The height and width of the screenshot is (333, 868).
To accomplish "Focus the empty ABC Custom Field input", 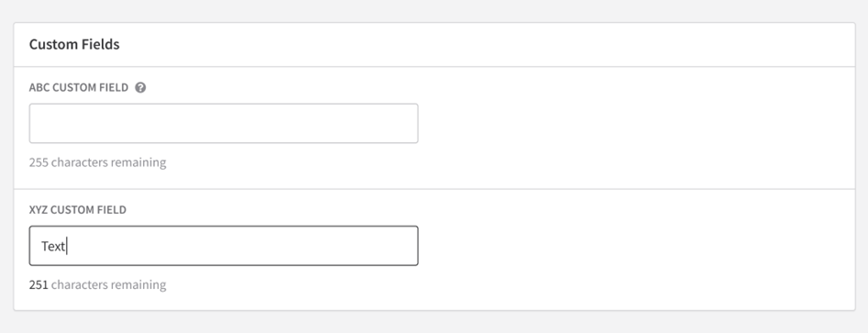I will click(224, 124).
